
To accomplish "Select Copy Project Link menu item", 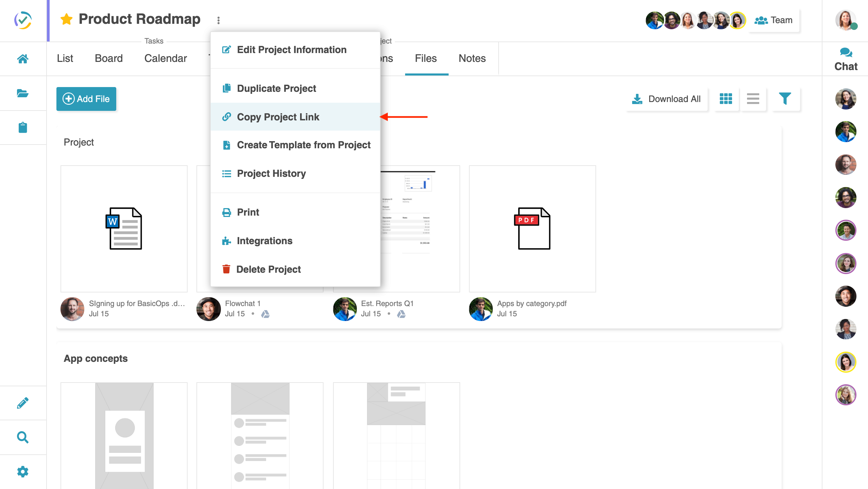I will coord(278,117).
